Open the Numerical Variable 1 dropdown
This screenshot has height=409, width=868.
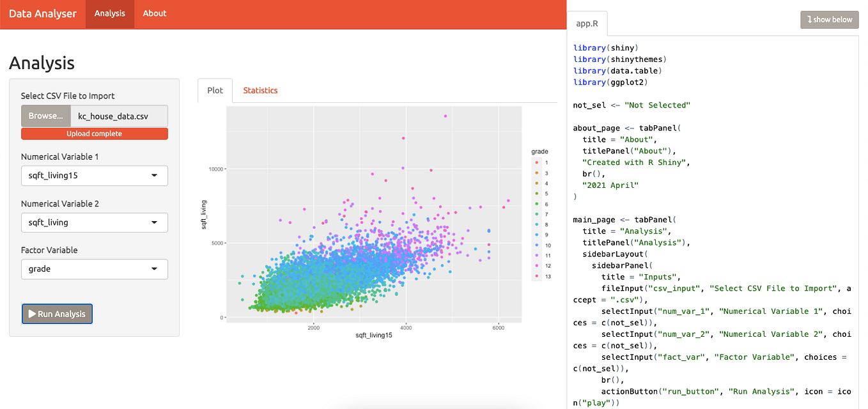click(x=94, y=175)
